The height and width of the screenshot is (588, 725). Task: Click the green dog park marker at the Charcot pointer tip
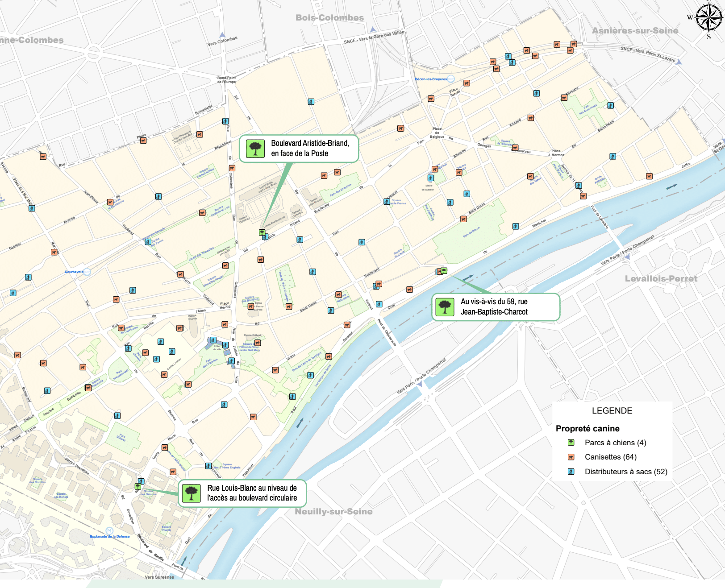pos(444,270)
